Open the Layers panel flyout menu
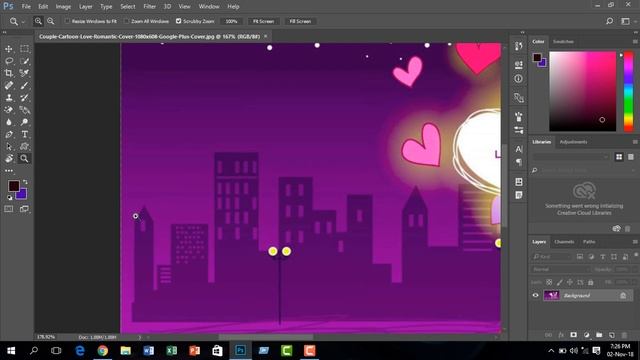 [x=635, y=242]
